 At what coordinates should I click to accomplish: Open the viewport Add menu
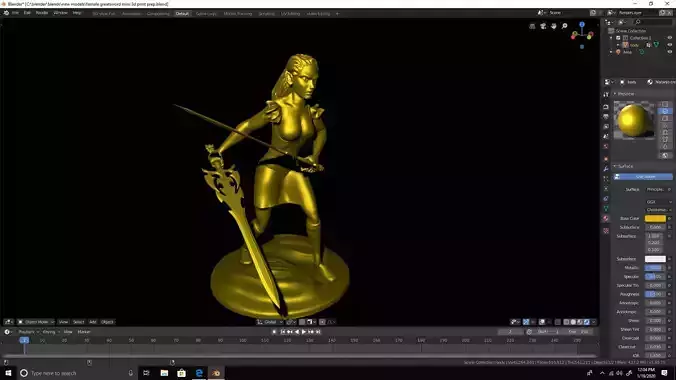click(x=93, y=322)
